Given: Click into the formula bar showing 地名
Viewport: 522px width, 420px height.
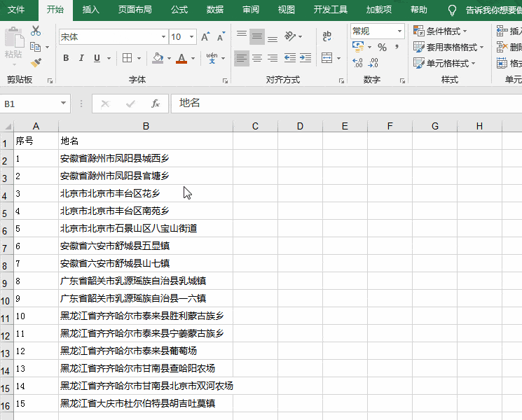Looking at the screenshot, I should 346,104.
